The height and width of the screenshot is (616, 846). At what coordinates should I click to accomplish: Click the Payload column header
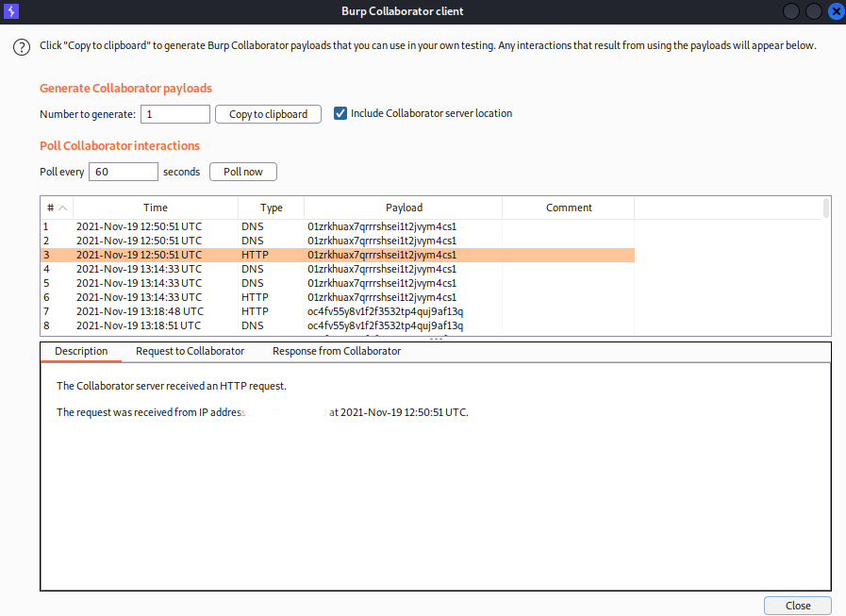pos(404,207)
